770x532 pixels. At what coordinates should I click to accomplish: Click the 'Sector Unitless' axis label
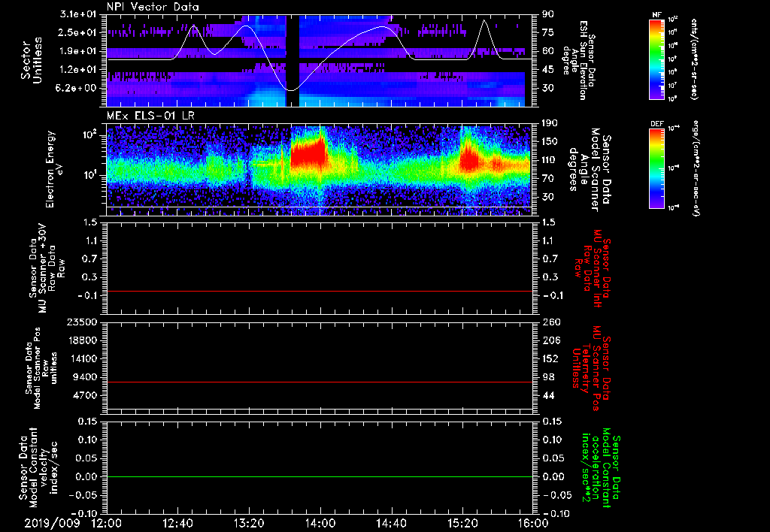32,60
